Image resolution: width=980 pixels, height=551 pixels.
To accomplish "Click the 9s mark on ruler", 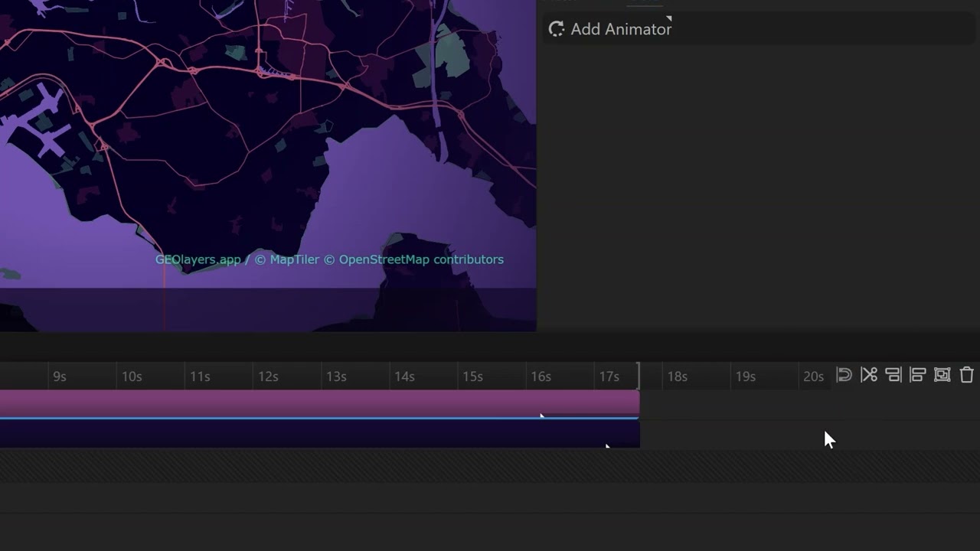I will (x=60, y=377).
